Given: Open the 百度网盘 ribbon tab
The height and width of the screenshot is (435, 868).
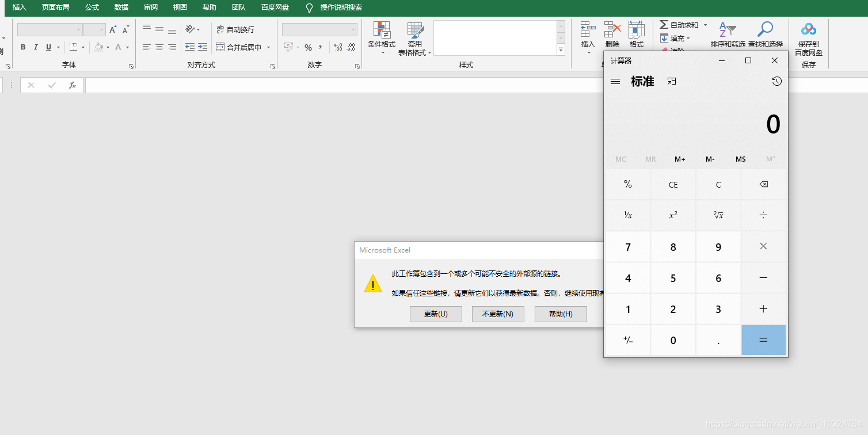Looking at the screenshot, I should [x=275, y=7].
